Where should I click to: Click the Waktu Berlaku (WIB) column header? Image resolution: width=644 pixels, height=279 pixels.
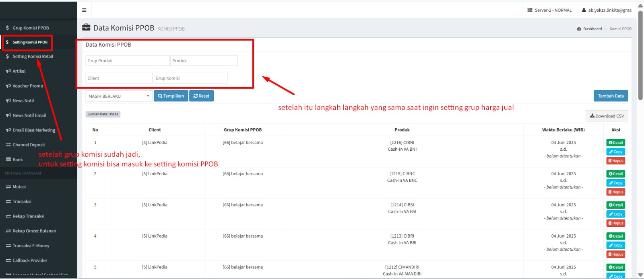(x=563, y=130)
